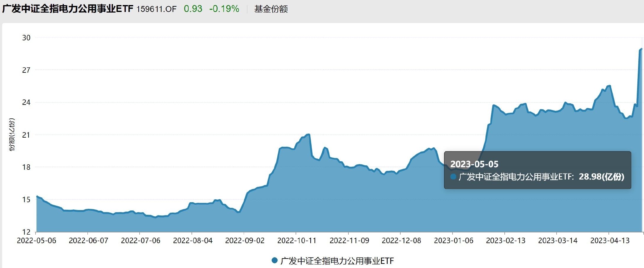Screen dimensions: 644x268
Task: Click the y-axis label 30
Action: [26, 38]
